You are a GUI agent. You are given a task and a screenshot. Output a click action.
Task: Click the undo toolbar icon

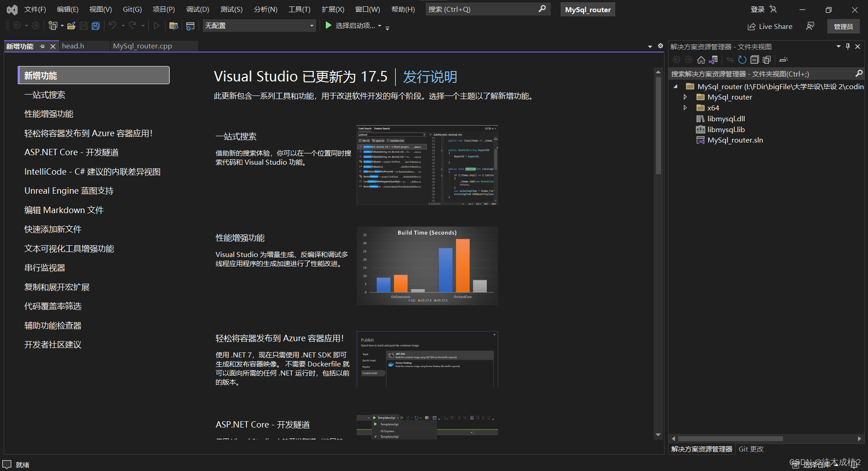(x=113, y=26)
